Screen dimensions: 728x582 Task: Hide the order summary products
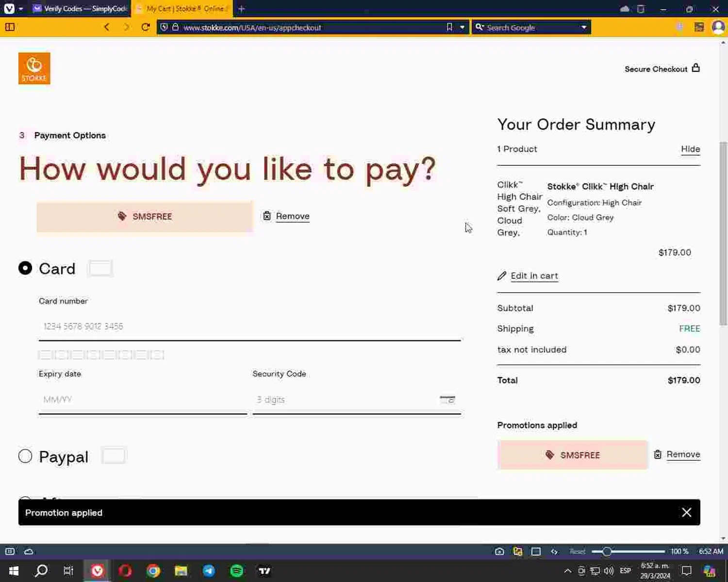[x=690, y=149]
